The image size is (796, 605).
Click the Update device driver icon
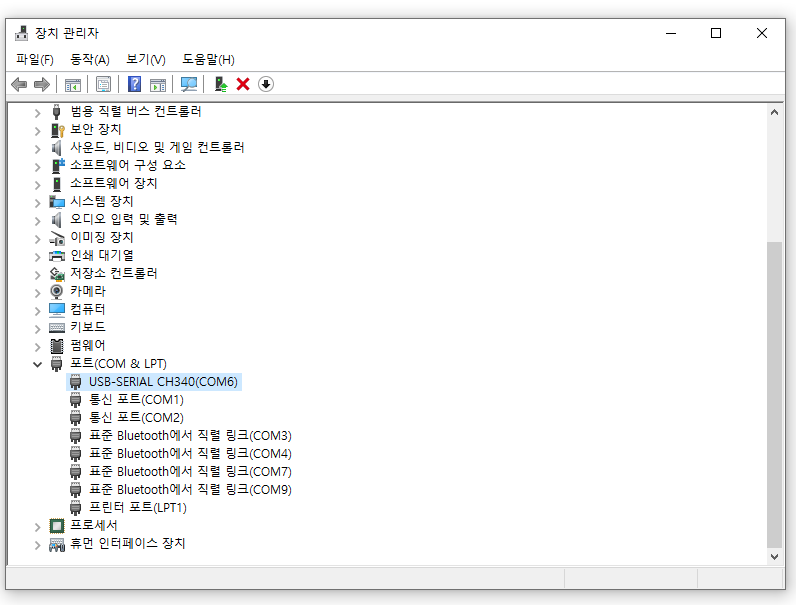pos(221,84)
